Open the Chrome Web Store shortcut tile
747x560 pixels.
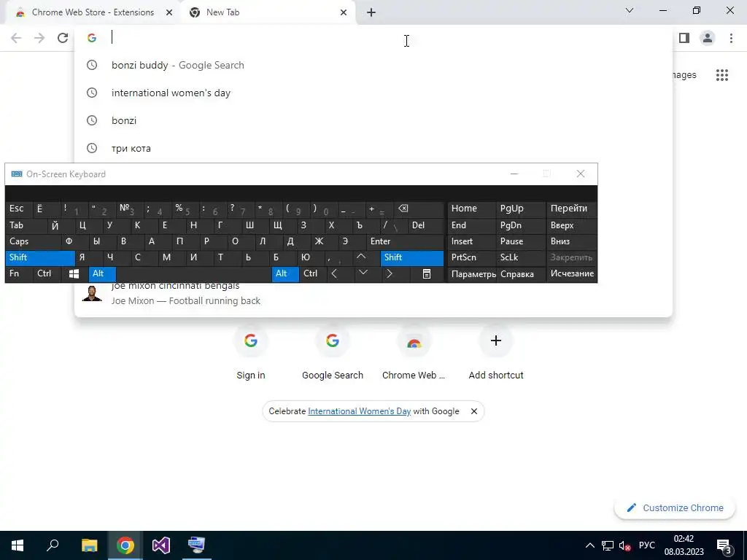(414, 354)
